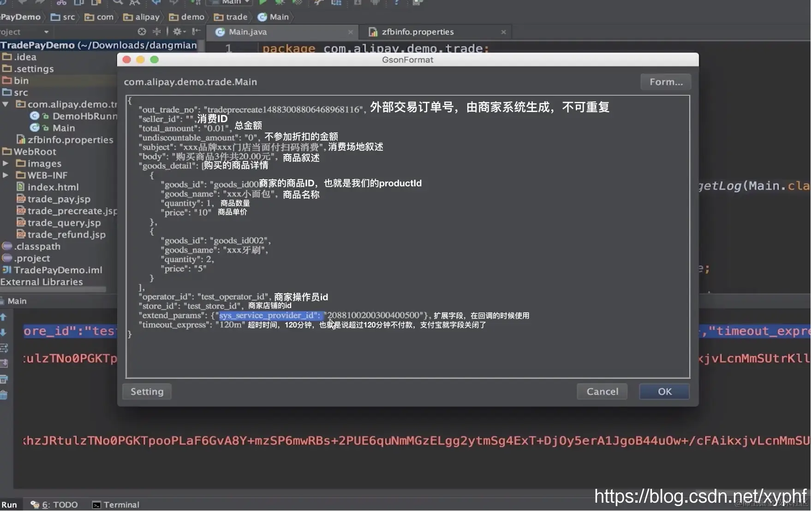Clear Run console with trash icon

(4, 395)
